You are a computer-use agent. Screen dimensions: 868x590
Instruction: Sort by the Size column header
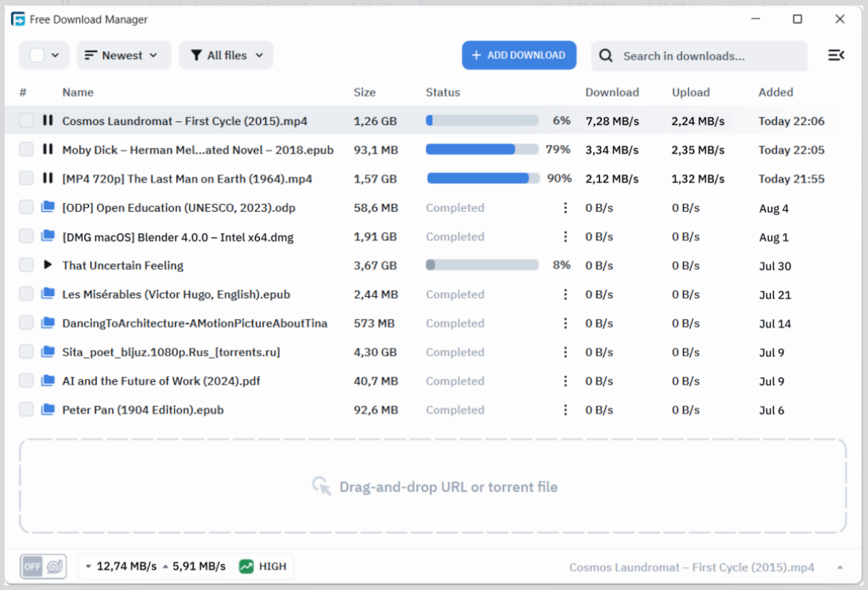(x=365, y=92)
